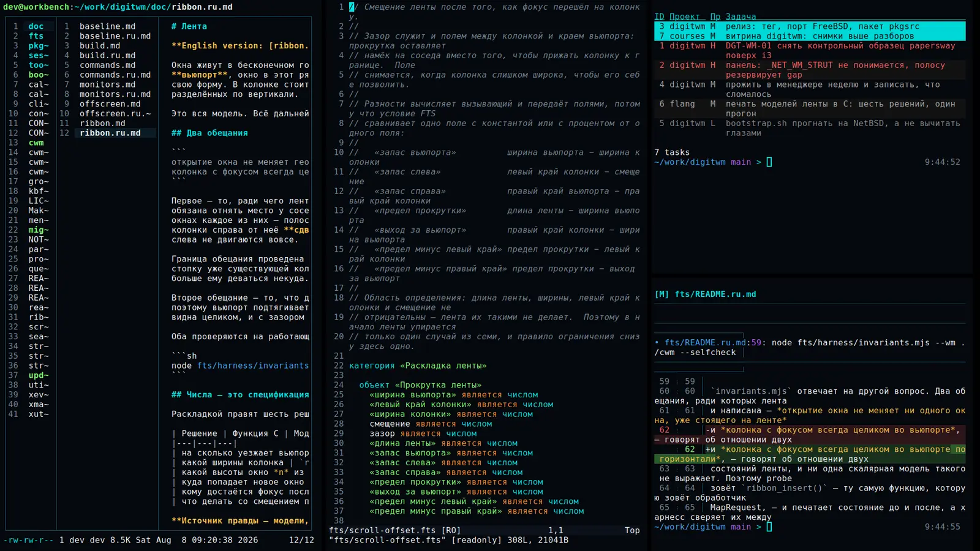Select ribbon.md in ranger's file list
Screen dimensions: 980x551
(x=102, y=123)
